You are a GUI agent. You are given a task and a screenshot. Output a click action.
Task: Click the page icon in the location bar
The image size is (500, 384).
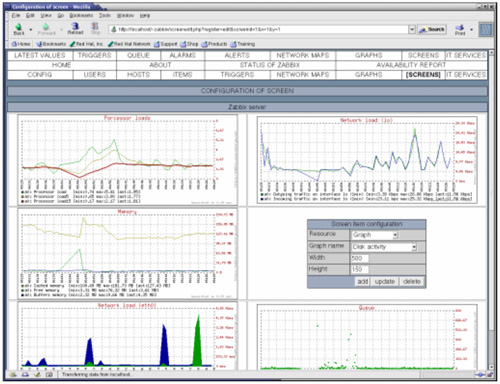[114, 29]
